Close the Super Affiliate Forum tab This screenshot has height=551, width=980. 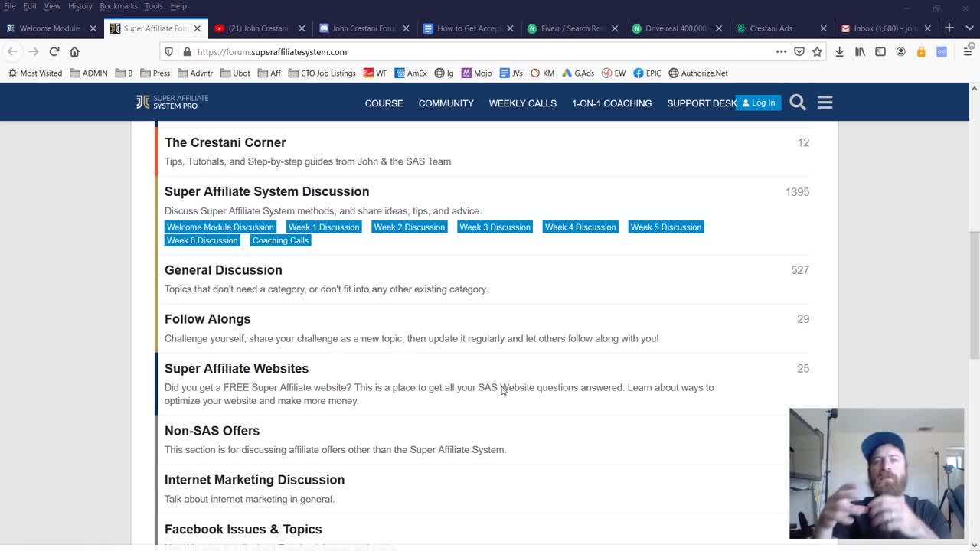(197, 28)
